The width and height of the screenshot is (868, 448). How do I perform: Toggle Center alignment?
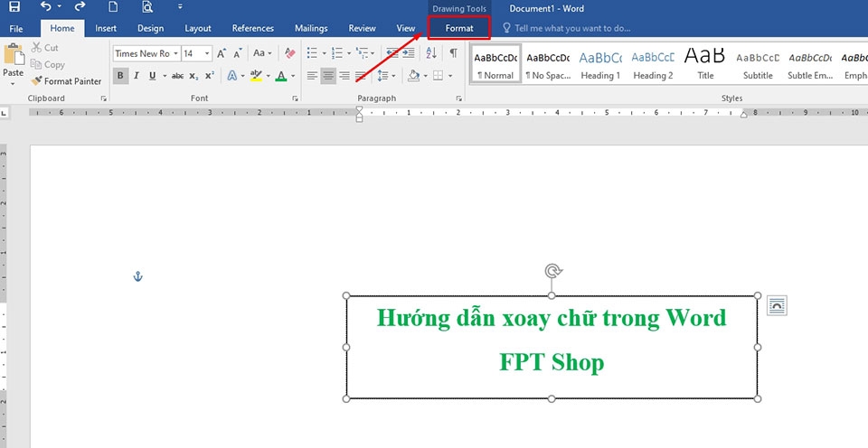point(328,76)
